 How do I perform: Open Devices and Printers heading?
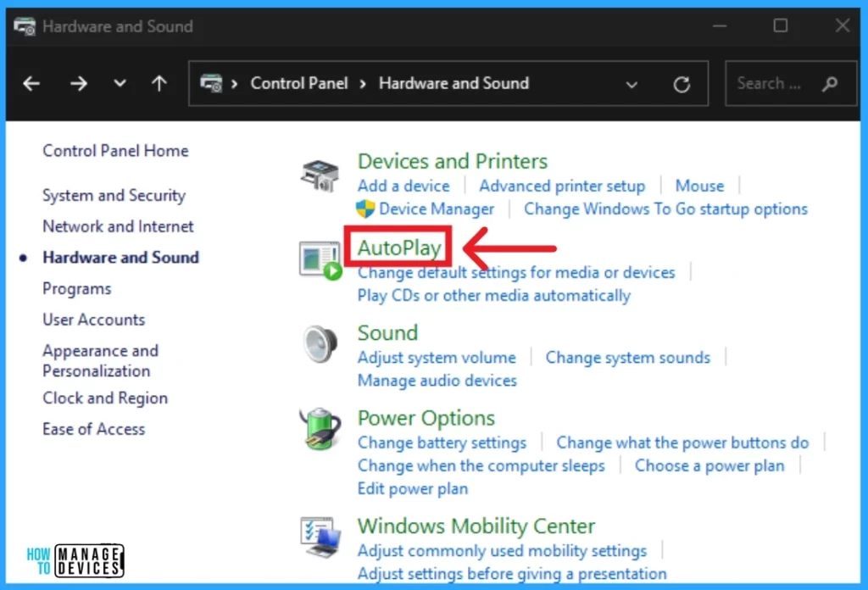(453, 161)
